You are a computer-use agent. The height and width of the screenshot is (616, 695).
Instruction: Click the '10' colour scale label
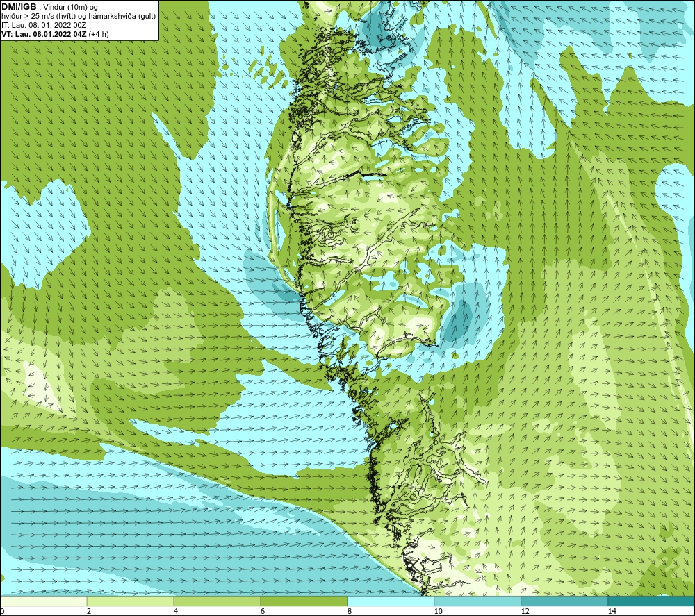(438, 612)
